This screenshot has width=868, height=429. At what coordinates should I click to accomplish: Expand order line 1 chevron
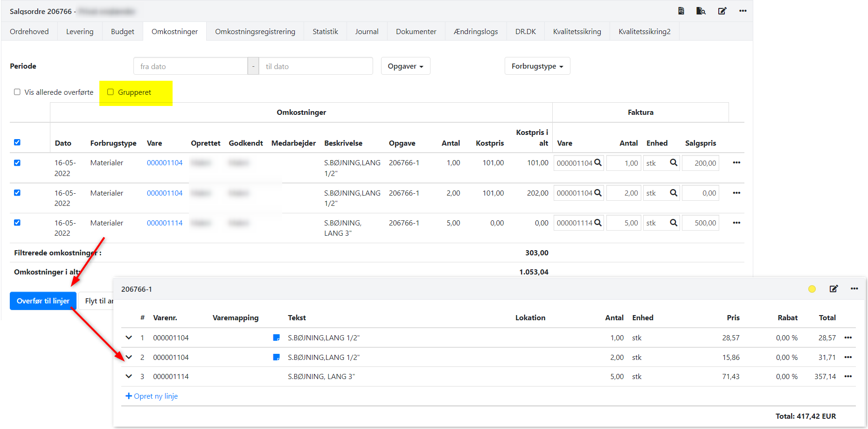coord(129,338)
